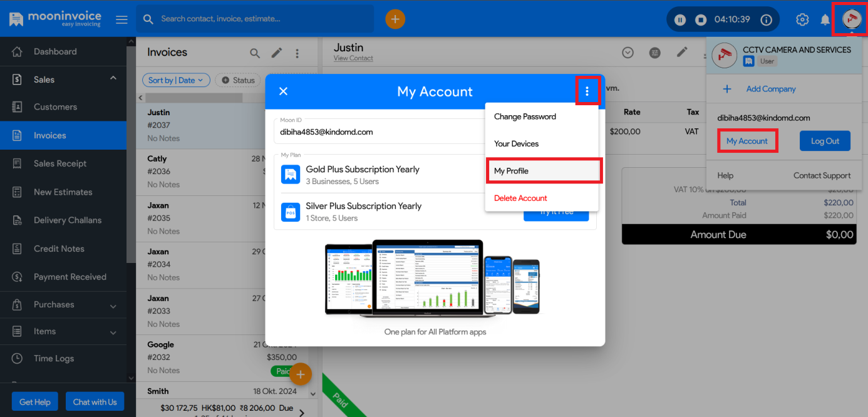Open the Help link in the profile panel

coord(725,176)
